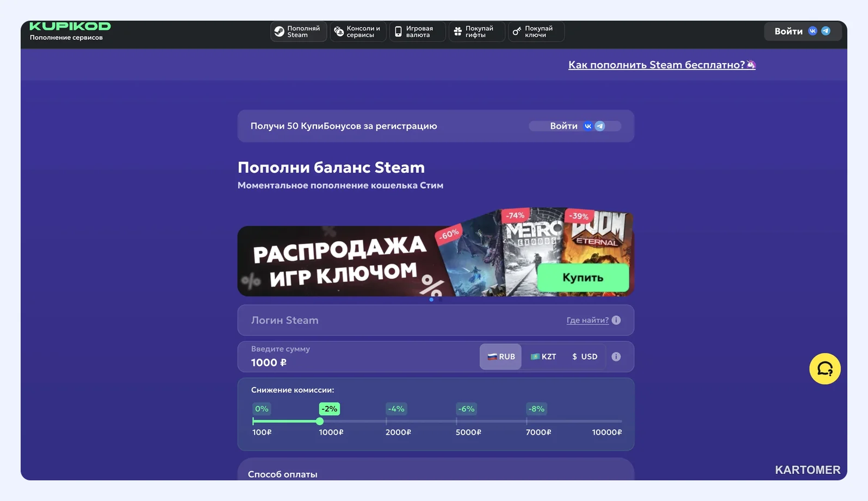Select the first banner carousel dot
The width and height of the screenshot is (868, 501).
(431, 299)
